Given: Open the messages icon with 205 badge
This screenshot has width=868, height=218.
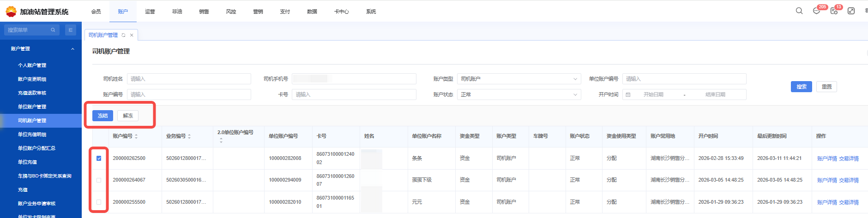Looking at the screenshot, I should (x=816, y=11).
